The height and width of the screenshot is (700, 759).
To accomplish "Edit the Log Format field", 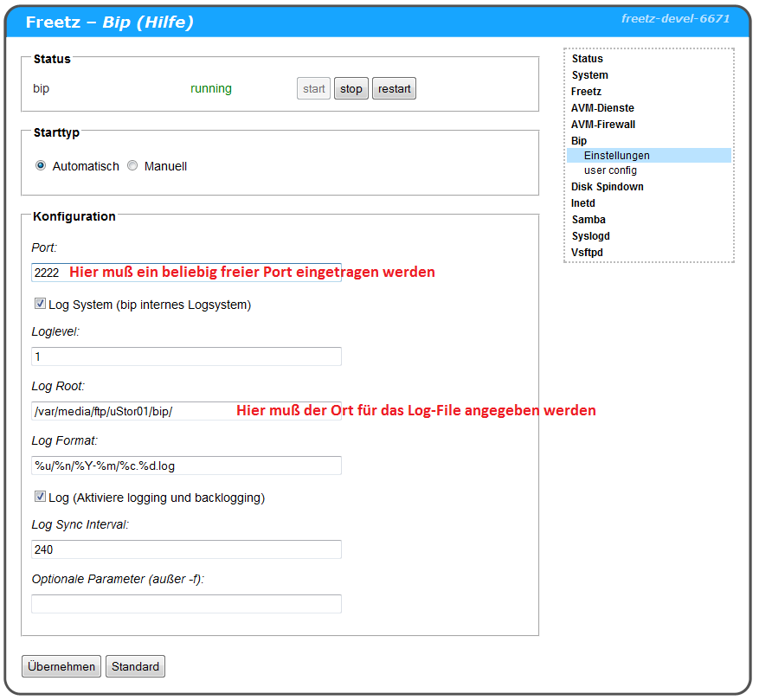I will coord(186,466).
